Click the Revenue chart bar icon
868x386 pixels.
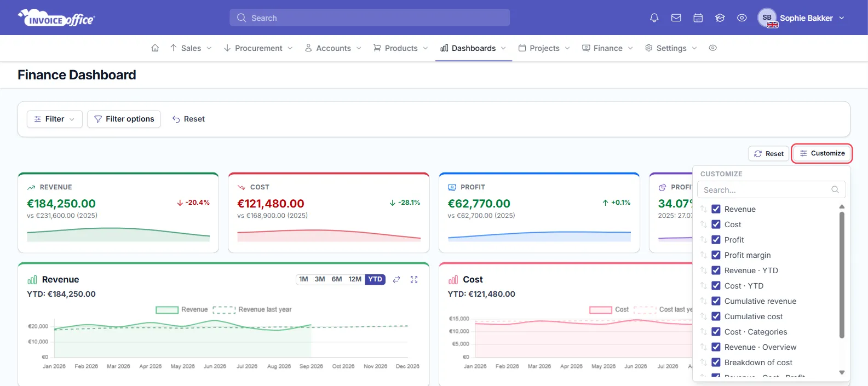[x=32, y=280]
